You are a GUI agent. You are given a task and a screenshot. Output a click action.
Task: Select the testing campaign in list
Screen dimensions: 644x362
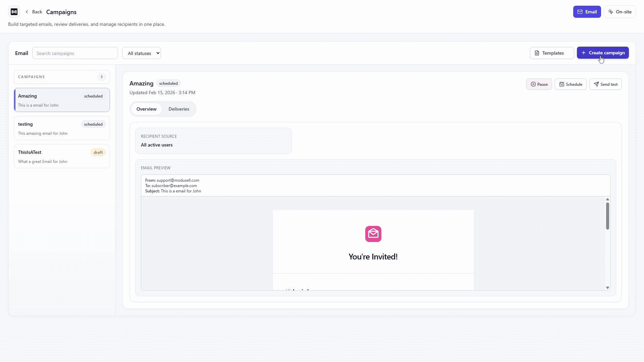pos(62,128)
